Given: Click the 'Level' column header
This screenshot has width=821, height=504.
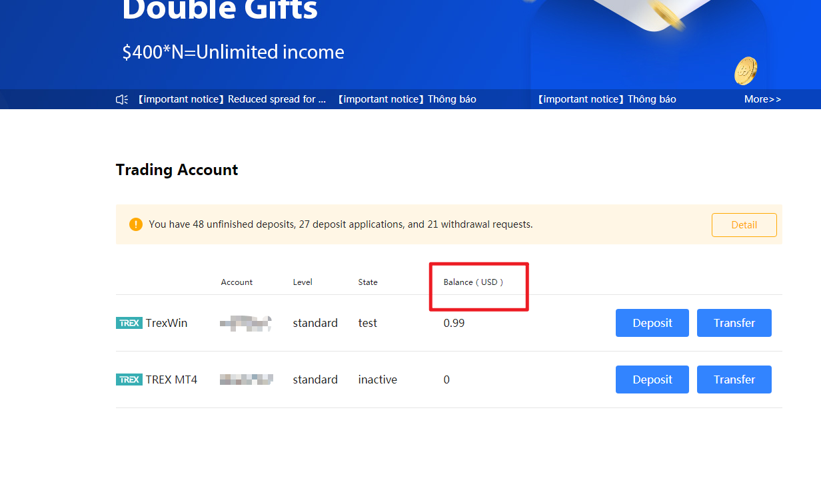Looking at the screenshot, I should tap(303, 282).
